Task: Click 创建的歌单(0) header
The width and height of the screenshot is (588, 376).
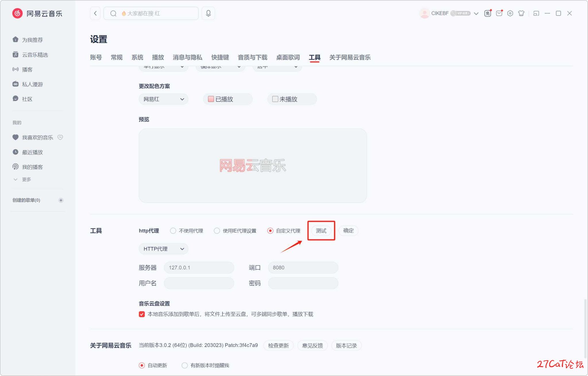Action: click(26, 200)
